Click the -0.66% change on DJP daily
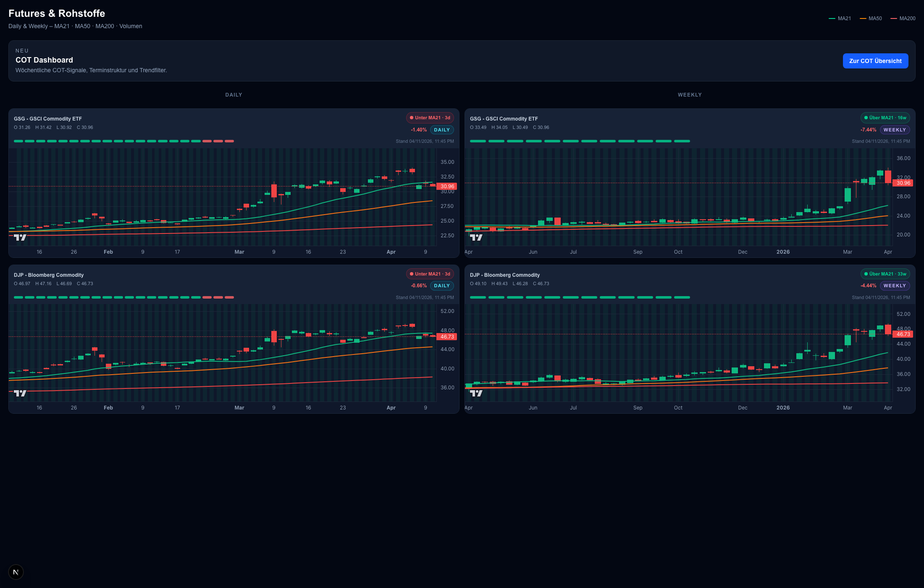 (x=419, y=286)
